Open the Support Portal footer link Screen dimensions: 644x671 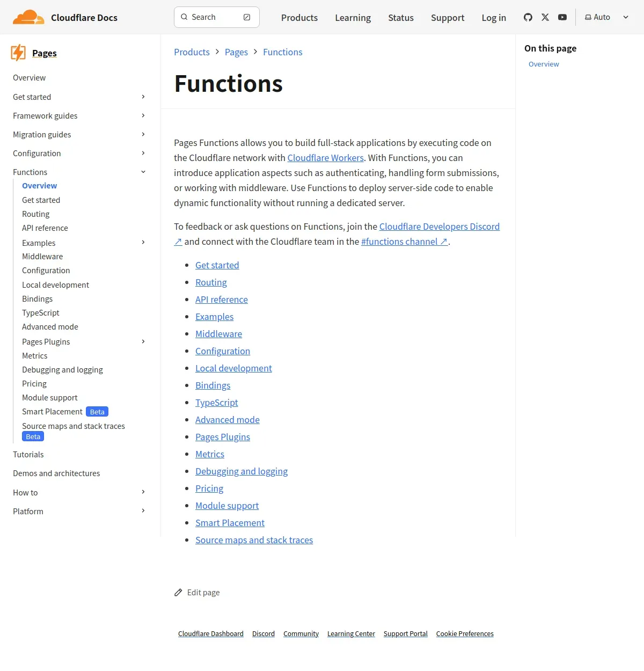[406, 634]
